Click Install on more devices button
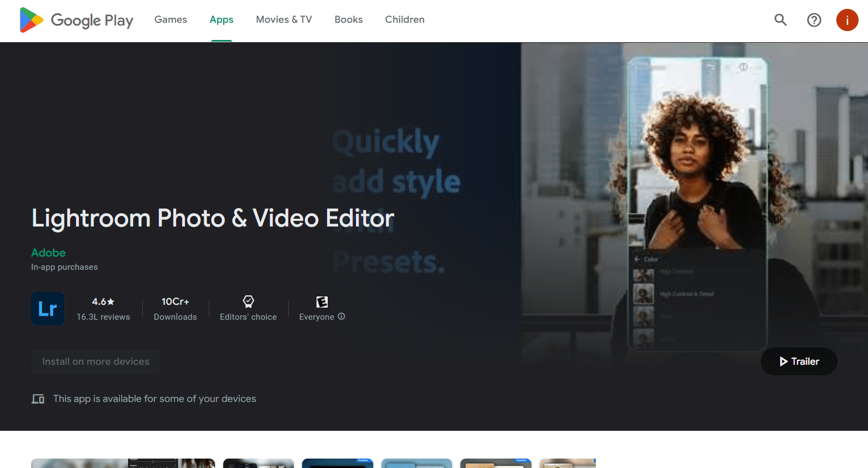The height and width of the screenshot is (468, 868). click(96, 361)
